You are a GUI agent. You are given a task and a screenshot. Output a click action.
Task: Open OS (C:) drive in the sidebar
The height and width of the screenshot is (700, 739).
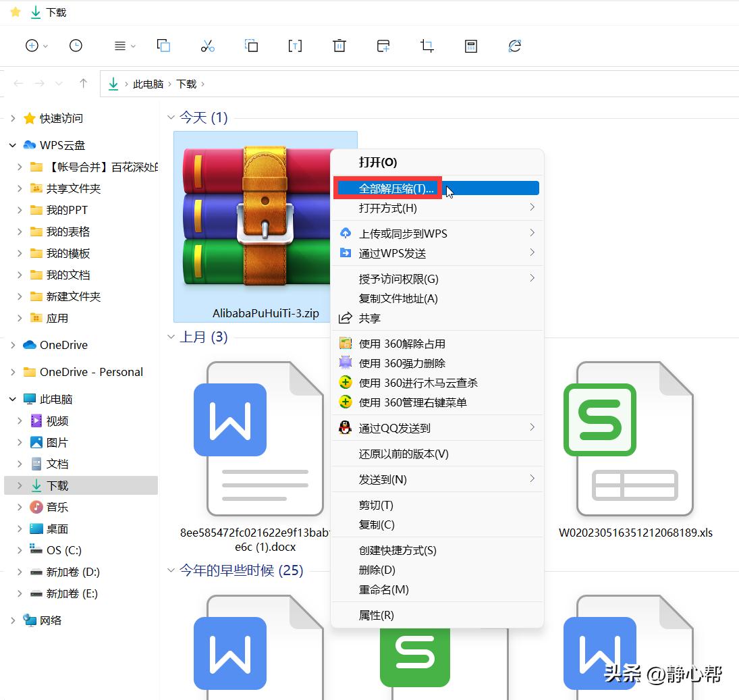(63, 550)
